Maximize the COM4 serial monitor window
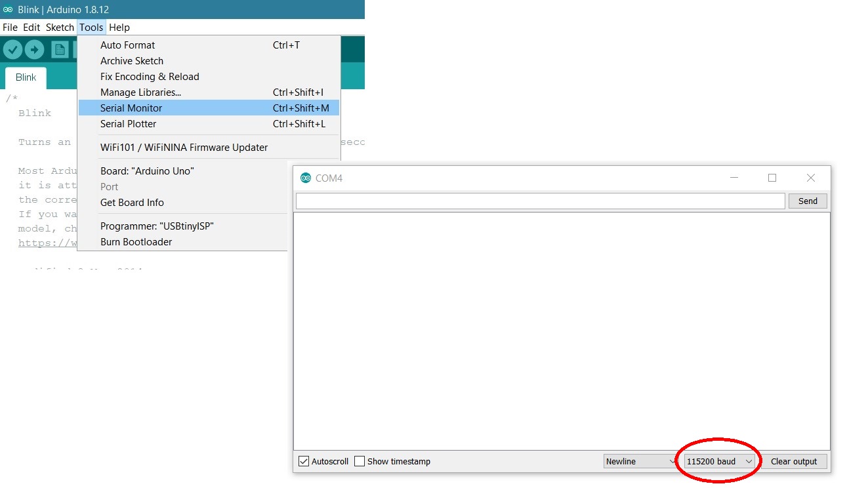 click(772, 178)
